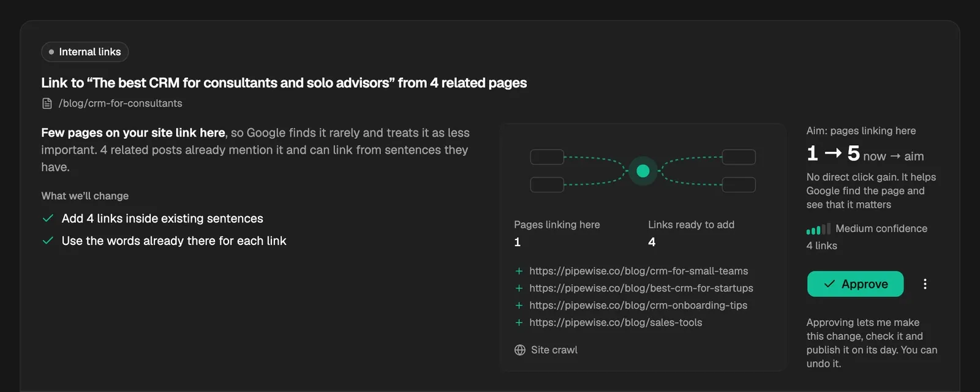Image resolution: width=980 pixels, height=392 pixels.
Task: Open the sales-tools blog URL
Action: (x=616, y=322)
